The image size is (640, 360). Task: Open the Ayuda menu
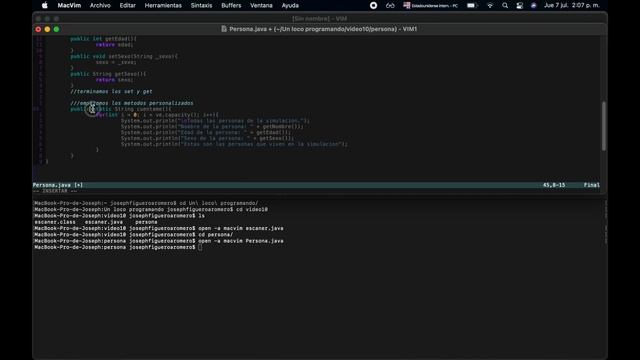(x=290, y=5)
